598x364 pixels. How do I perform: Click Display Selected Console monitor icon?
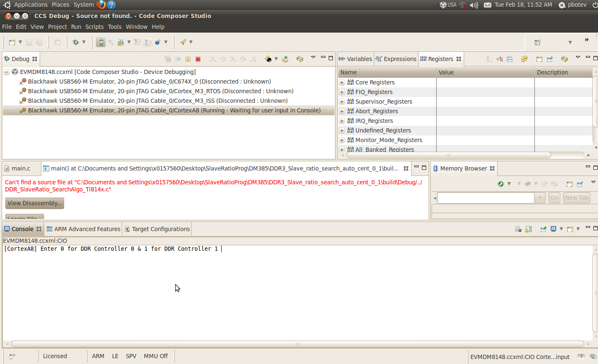[x=553, y=229]
